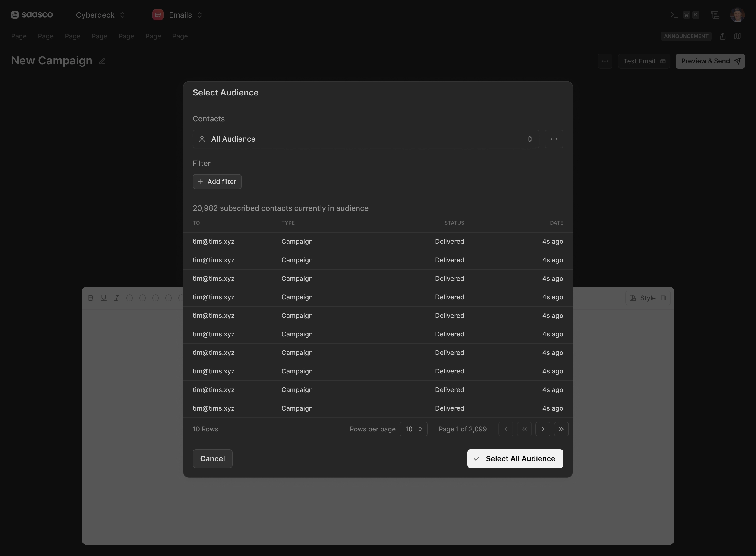Open the red Emails app icon
This screenshot has width=756, height=556.
(158, 15)
